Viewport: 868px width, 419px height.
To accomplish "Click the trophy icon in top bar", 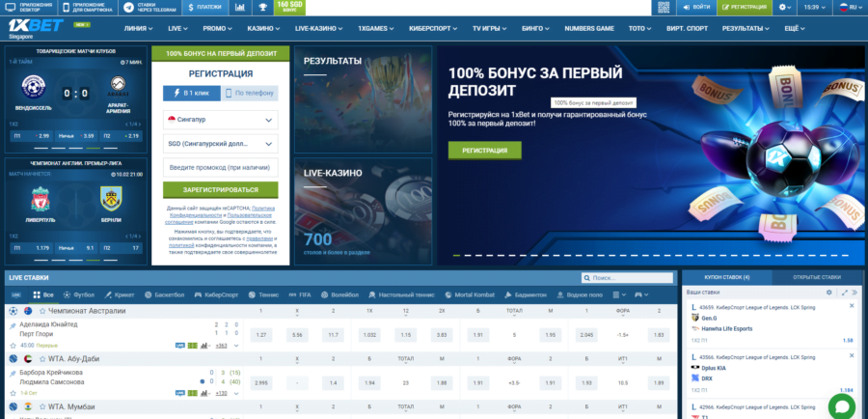I will (x=262, y=7).
